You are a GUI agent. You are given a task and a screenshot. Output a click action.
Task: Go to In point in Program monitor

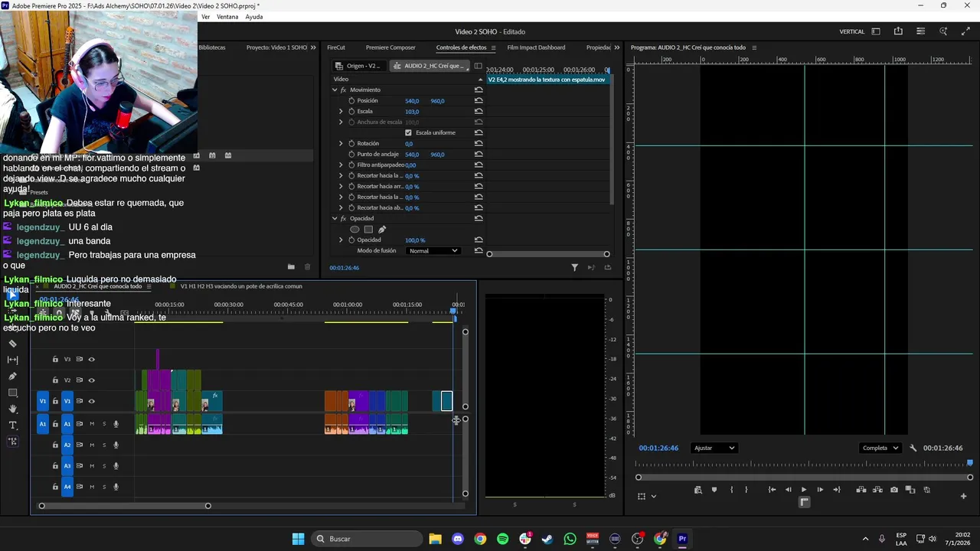coord(772,490)
